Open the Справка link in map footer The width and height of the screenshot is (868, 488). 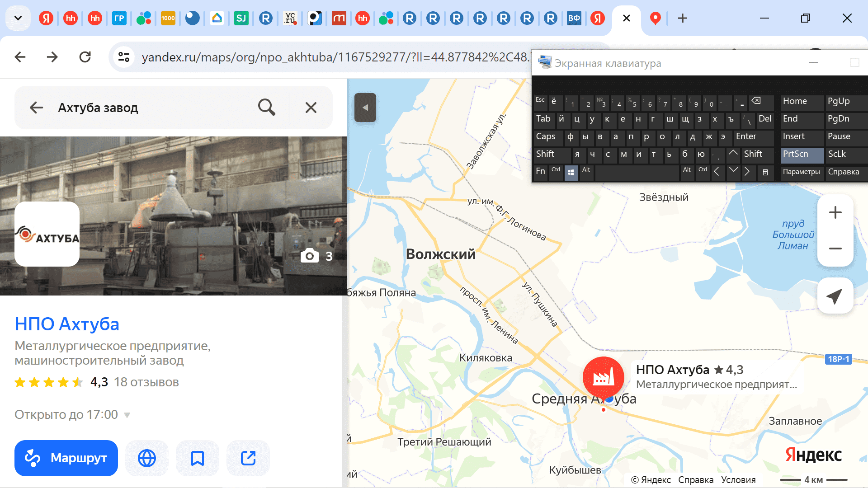pyautogui.click(x=696, y=479)
